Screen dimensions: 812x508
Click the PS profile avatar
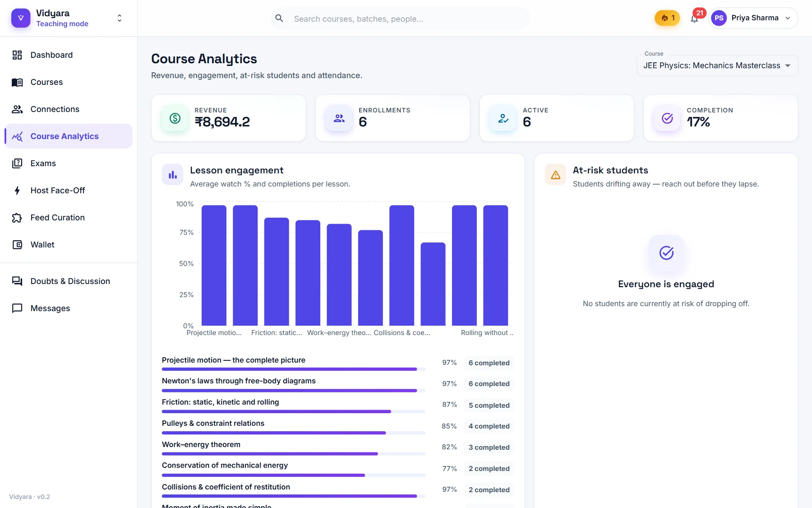(x=719, y=18)
